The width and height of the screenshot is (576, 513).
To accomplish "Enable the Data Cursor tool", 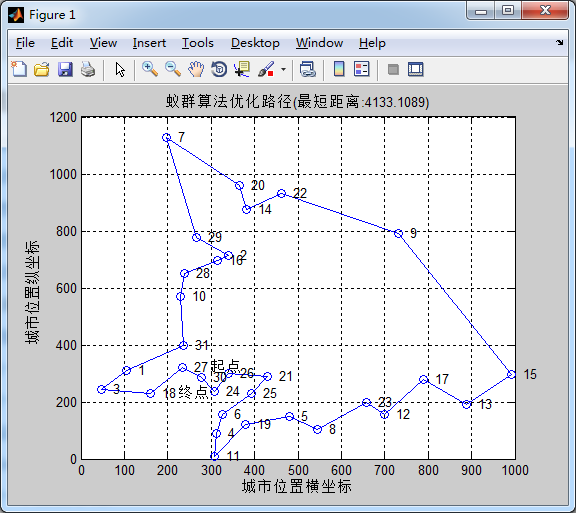I will click(x=242, y=69).
